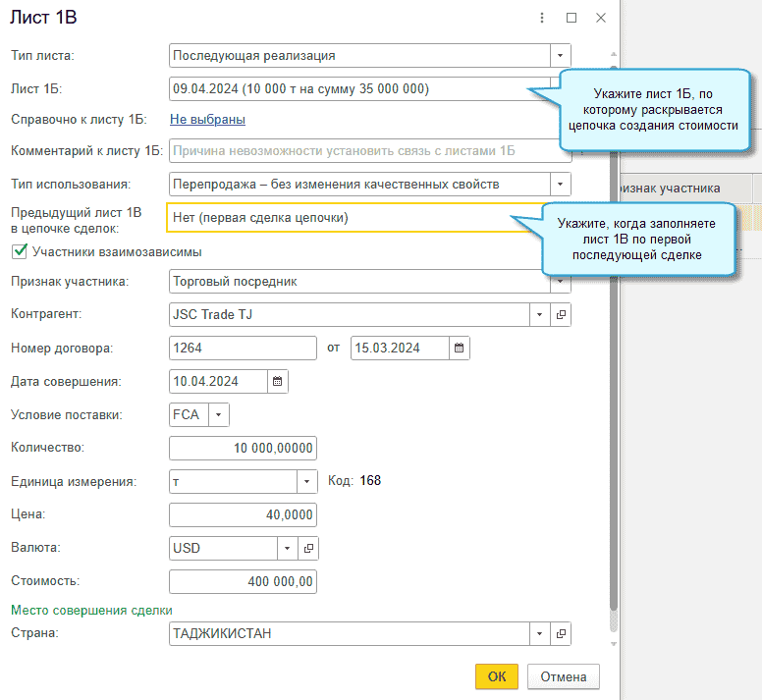The height and width of the screenshot is (700, 762).
Task: Click Признак участника field Торговый посредник
Action: tap(359, 282)
